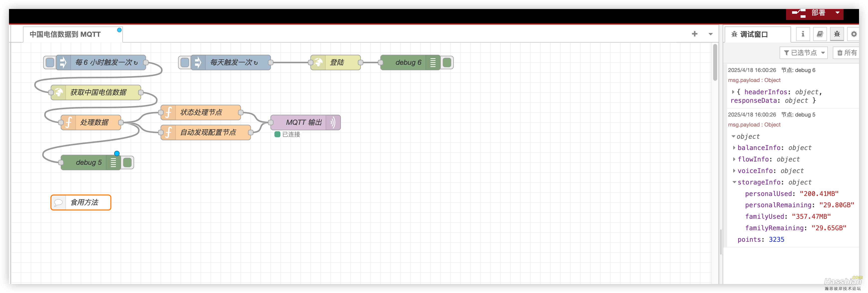The image size is (868, 293).
Task: Collapse the debug 5 root object
Action: tap(733, 136)
